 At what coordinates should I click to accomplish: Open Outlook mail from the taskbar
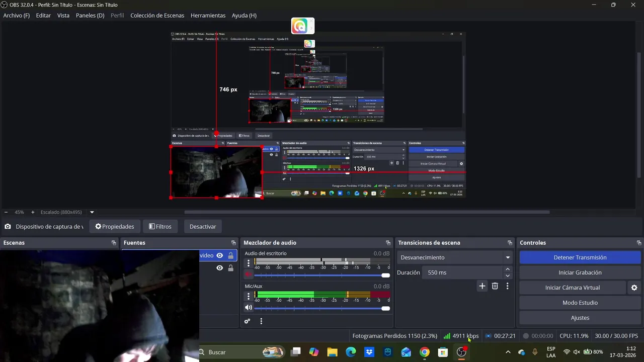pos(406,352)
